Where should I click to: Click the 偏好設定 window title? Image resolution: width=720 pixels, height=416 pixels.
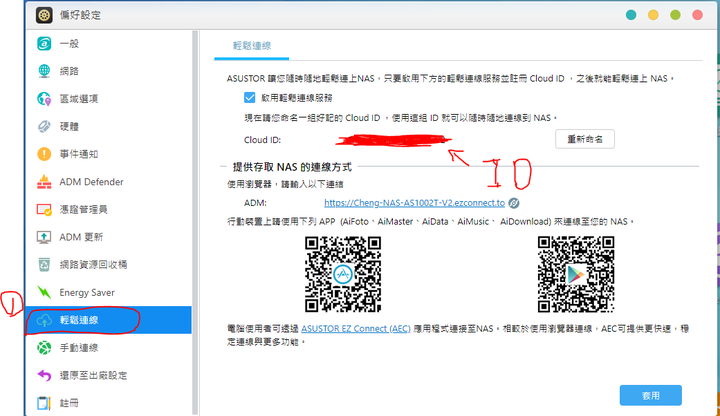(x=80, y=15)
